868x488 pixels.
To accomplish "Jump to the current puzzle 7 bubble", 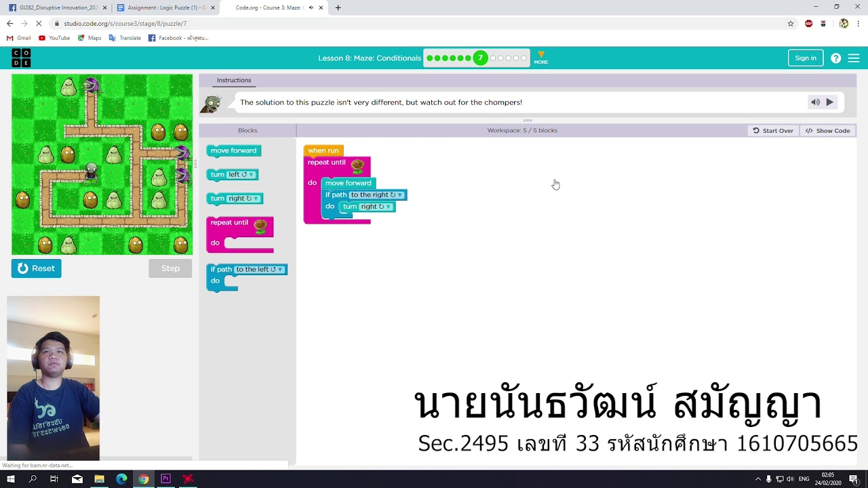I will [x=480, y=58].
